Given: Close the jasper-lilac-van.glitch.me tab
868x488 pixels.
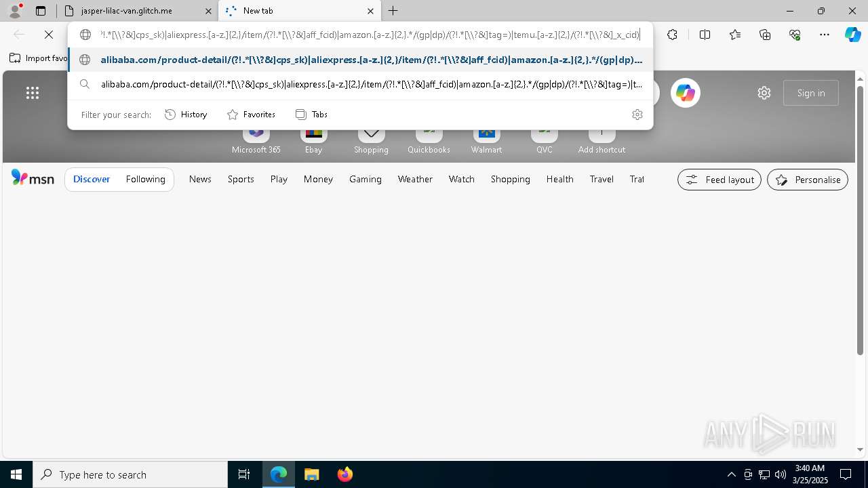Looking at the screenshot, I should coord(208,11).
